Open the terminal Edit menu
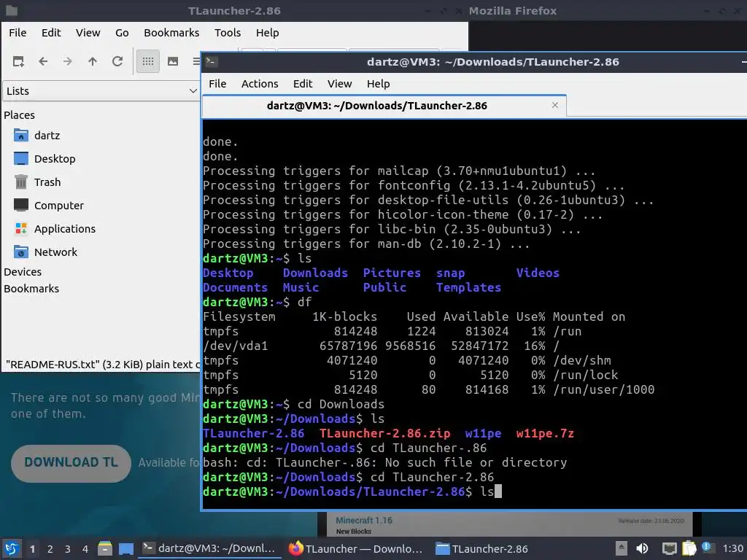This screenshot has width=747, height=560. point(303,84)
